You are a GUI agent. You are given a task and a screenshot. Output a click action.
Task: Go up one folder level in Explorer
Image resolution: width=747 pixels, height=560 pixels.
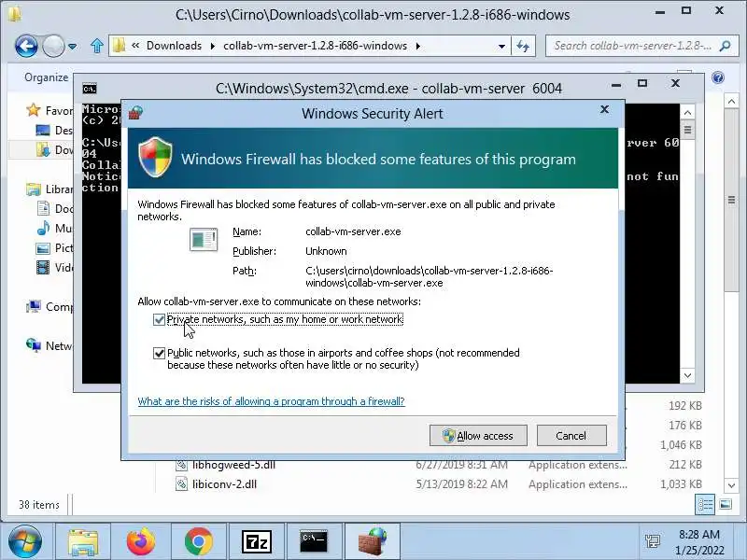coord(97,46)
